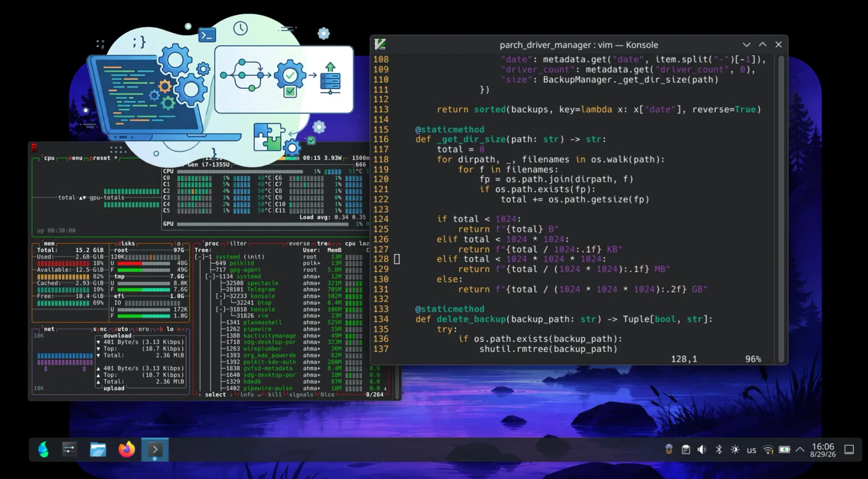This screenshot has height=479, width=868.
Task: Open the application launcher in the taskbar
Action: (x=43, y=450)
